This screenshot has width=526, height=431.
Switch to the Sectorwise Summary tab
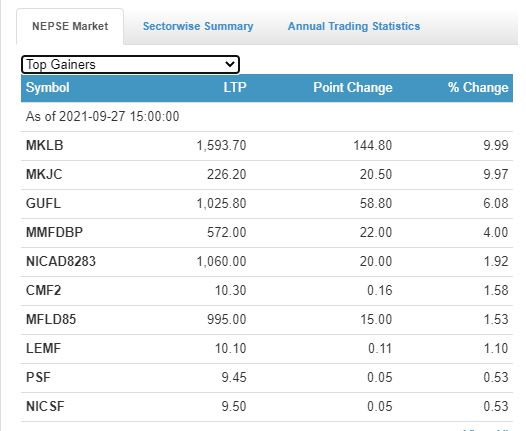pyautogui.click(x=198, y=26)
